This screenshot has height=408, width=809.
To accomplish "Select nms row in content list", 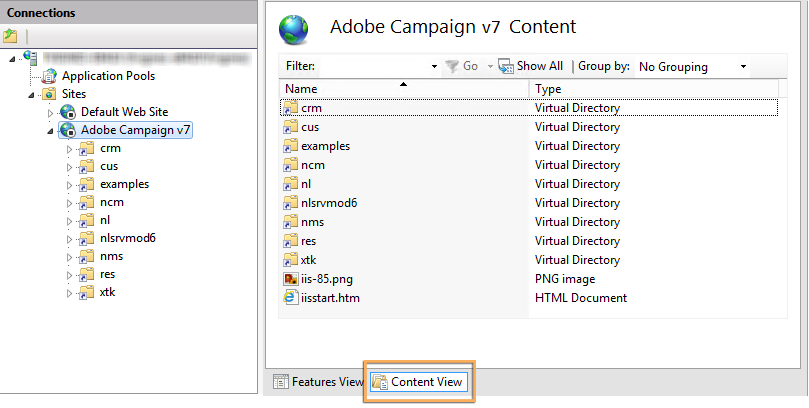I will pos(529,222).
